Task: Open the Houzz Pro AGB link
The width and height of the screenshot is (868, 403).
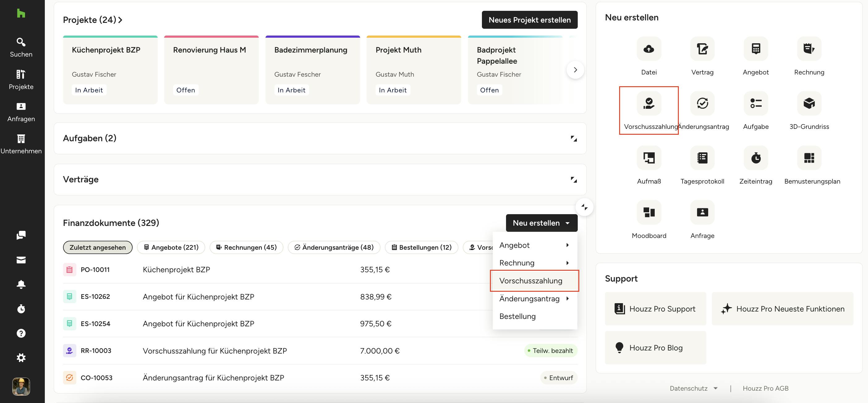Action: 765,388
